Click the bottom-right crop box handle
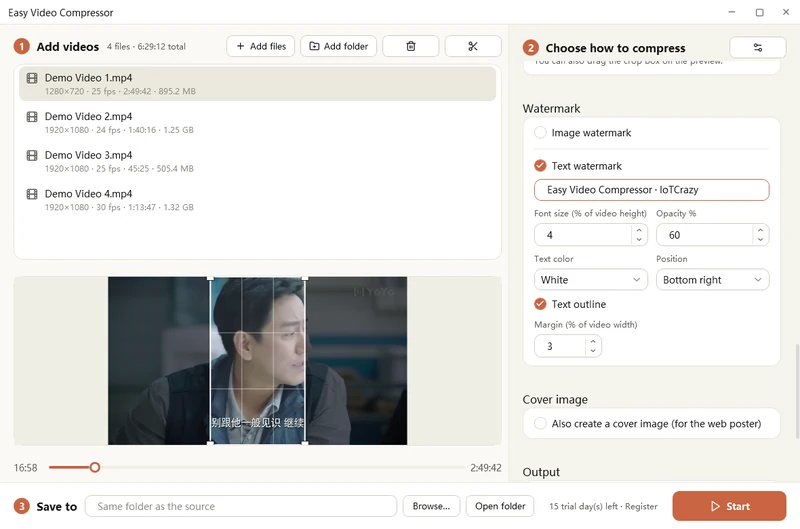This screenshot has width=800, height=529. pos(305,443)
